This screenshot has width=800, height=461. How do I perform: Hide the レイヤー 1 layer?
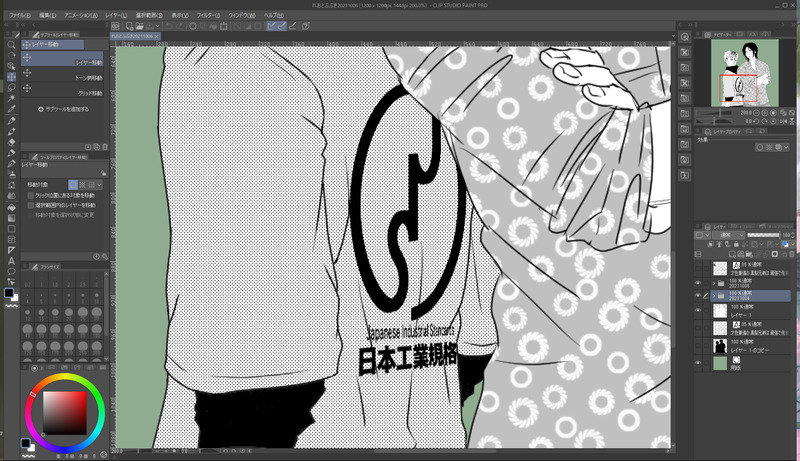(x=698, y=310)
